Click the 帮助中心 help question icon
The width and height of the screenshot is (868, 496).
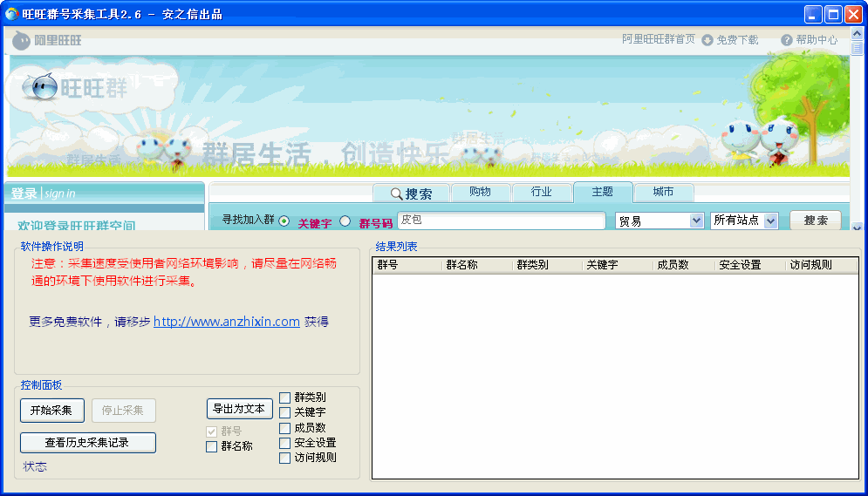[786, 40]
